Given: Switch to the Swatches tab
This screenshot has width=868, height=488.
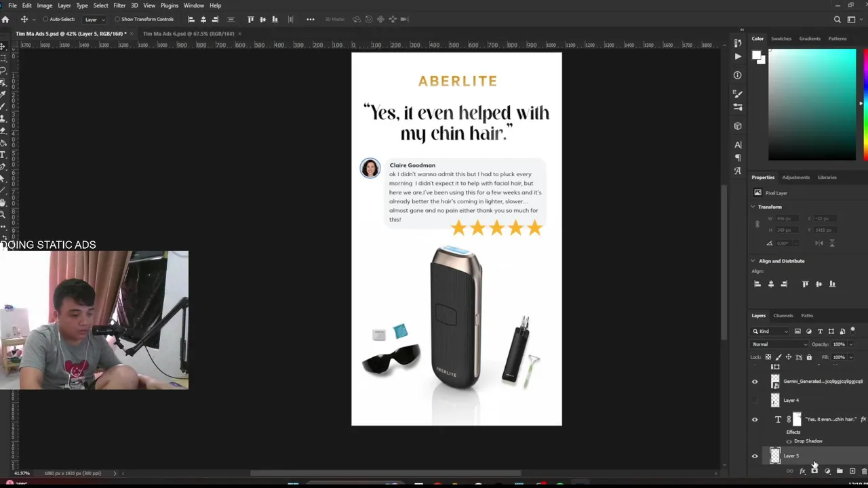Looking at the screenshot, I should 781,39.
